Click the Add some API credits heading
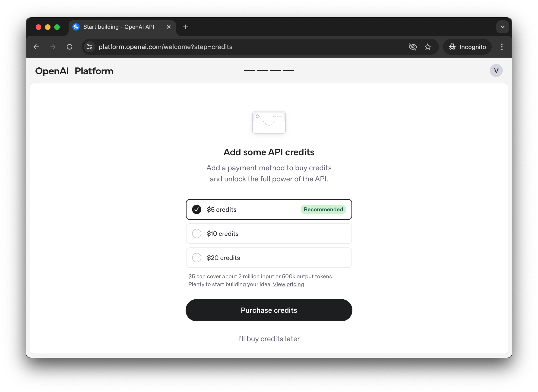The height and width of the screenshot is (392, 538). 269,152
